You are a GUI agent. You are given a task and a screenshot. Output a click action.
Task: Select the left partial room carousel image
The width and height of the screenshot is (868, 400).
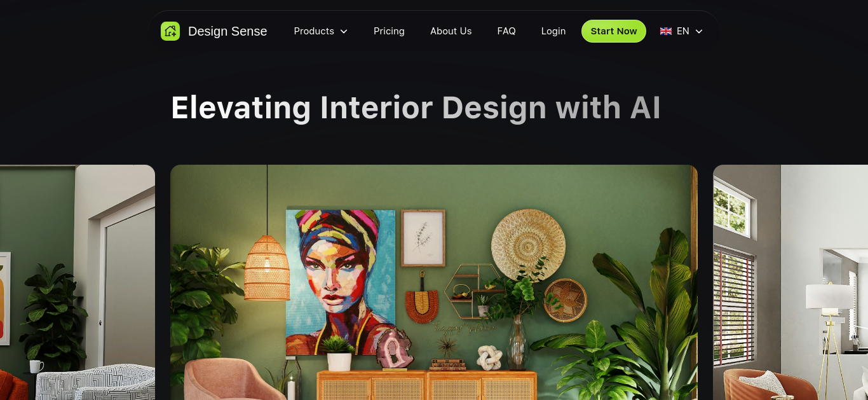78,282
